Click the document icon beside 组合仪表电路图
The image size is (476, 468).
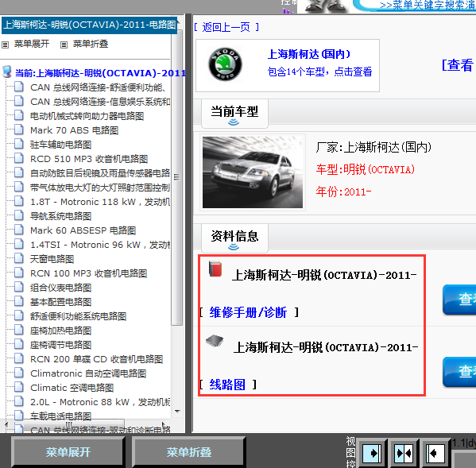pos(19,287)
